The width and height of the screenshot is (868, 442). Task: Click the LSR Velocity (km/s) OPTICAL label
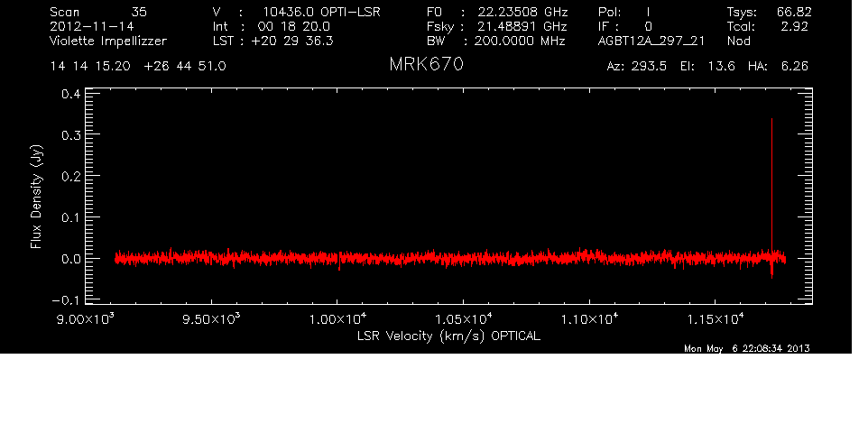coord(448,336)
